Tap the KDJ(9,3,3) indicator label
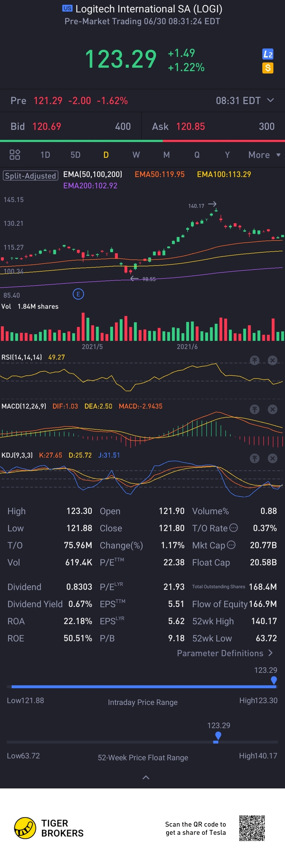This screenshot has height=868, width=285. pyautogui.click(x=17, y=455)
